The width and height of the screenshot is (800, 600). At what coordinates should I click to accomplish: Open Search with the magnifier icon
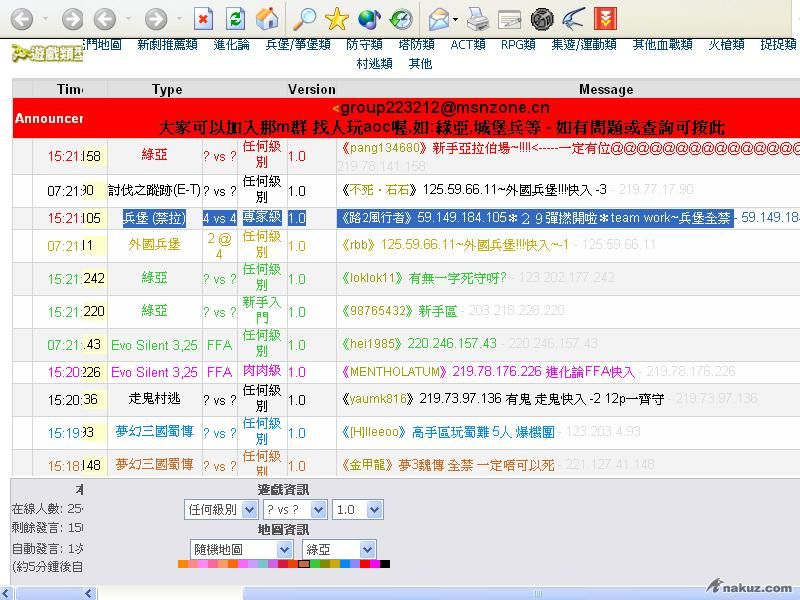(305, 18)
